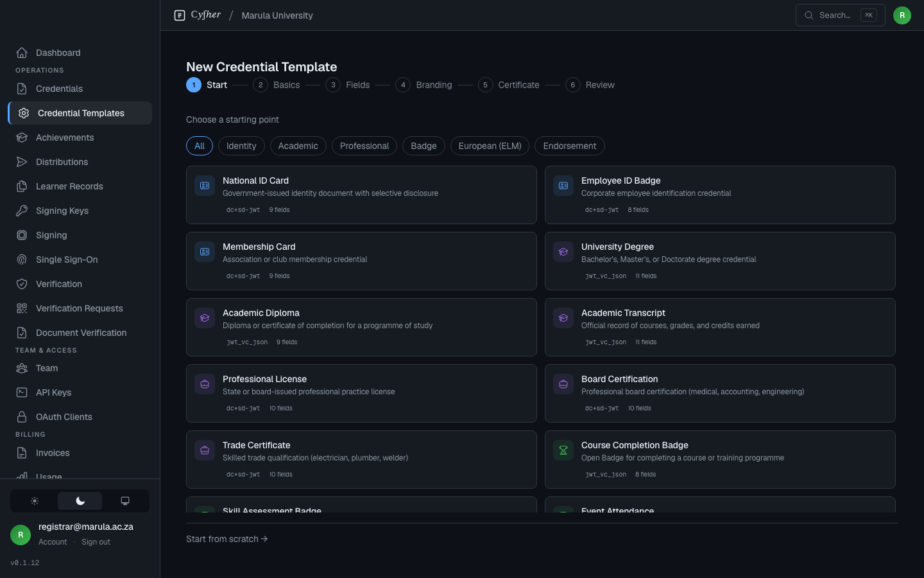Go to step 3 Fields
The width and height of the screenshot is (924, 578).
click(348, 85)
